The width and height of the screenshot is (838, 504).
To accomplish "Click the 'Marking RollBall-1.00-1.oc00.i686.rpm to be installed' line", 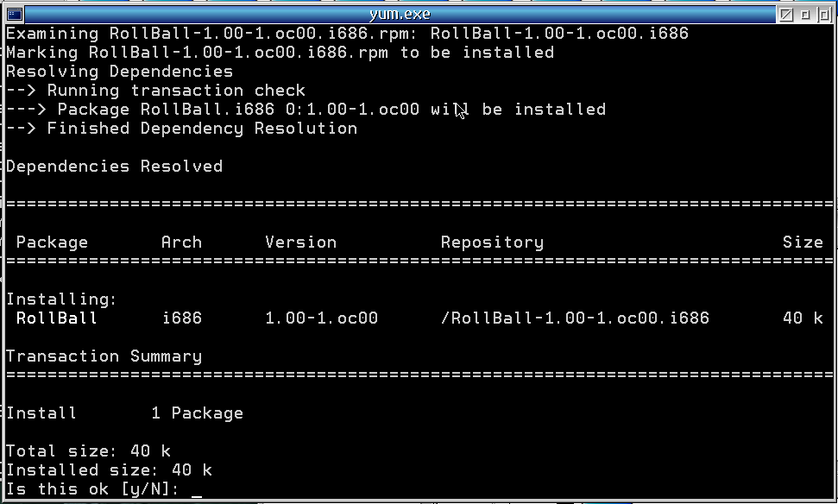I will coord(280,53).
